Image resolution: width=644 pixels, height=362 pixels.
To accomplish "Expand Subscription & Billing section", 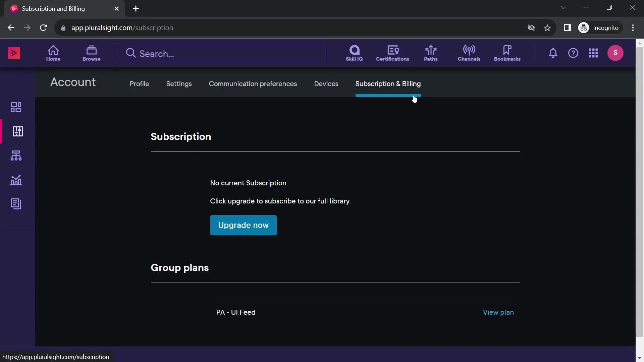I will point(387,83).
